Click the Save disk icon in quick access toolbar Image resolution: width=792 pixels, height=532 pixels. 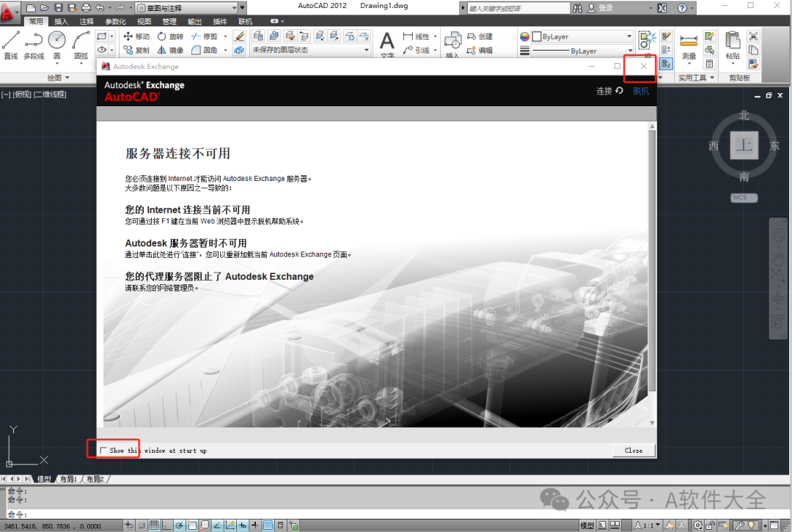pyautogui.click(x=58, y=7)
